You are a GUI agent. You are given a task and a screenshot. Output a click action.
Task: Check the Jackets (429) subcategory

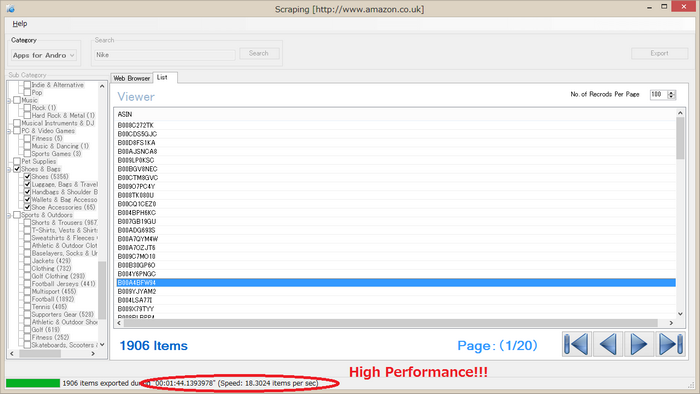[27, 261]
